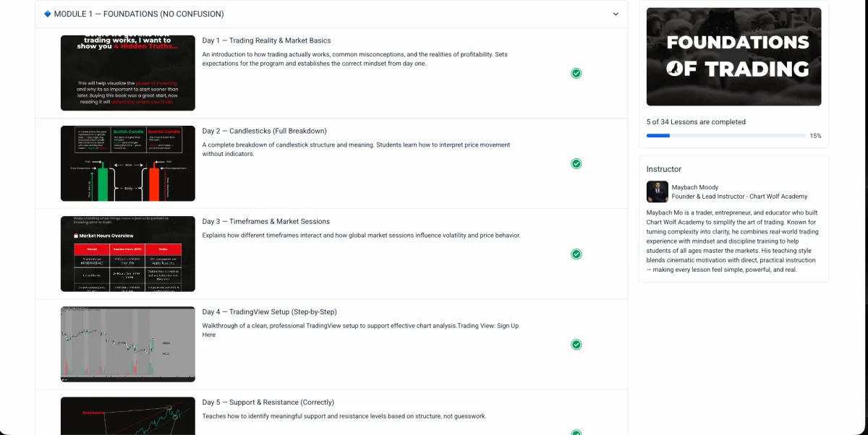Click the Foundations of Trading course banner
Screen dimensions: 868x435
733,56
